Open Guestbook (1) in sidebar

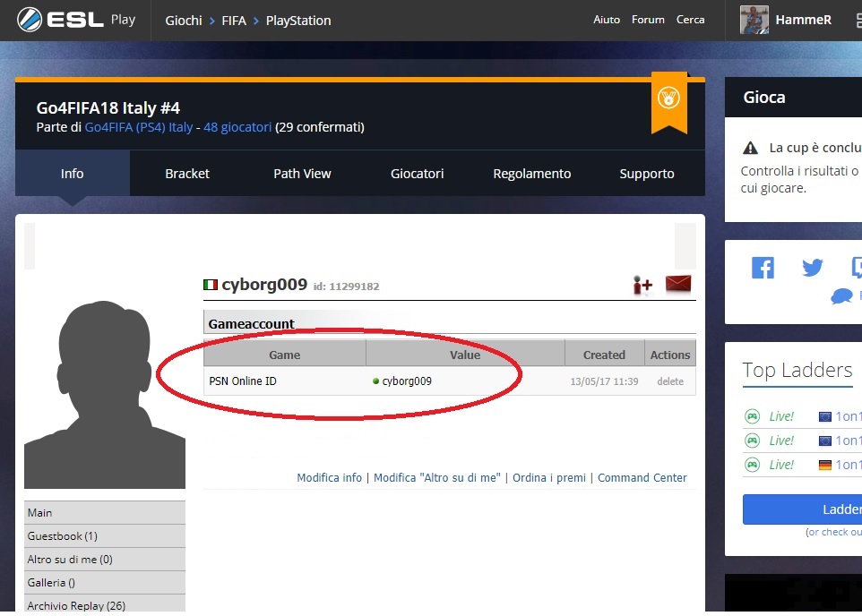(x=105, y=536)
